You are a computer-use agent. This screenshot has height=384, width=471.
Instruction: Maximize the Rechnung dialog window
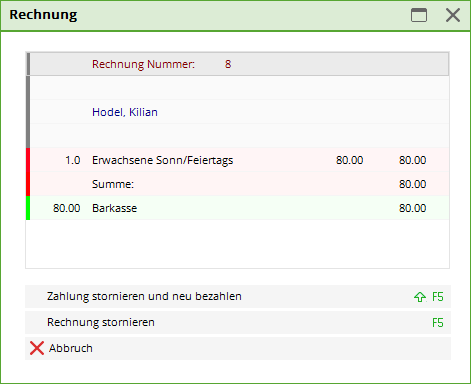[x=419, y=15]
